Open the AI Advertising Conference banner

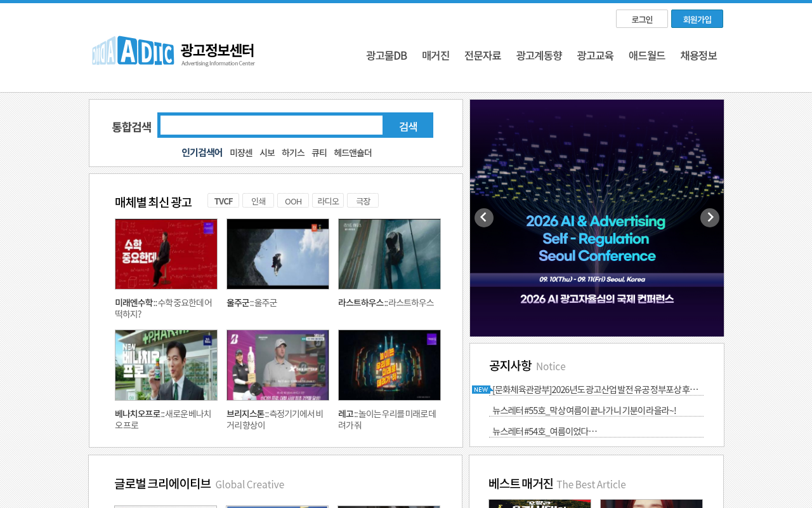coord(597,218)
